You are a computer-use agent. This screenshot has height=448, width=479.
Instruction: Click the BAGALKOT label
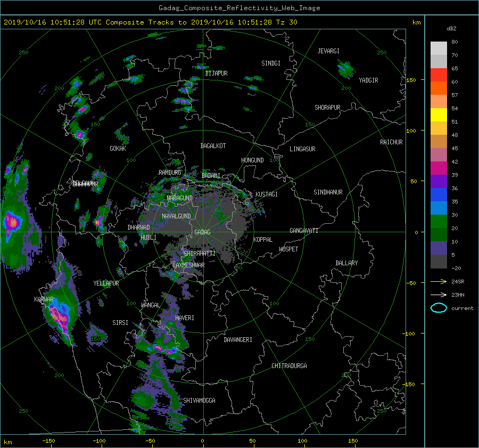pos(213,146)
